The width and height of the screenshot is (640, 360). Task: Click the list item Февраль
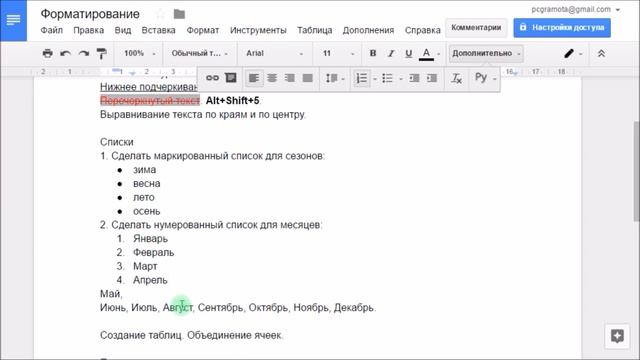pyautogui.click(x=153, y=253)
